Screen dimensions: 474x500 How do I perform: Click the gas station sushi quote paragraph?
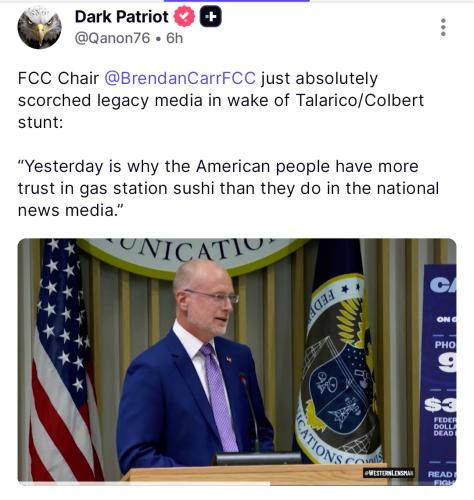tap(228, 188)
